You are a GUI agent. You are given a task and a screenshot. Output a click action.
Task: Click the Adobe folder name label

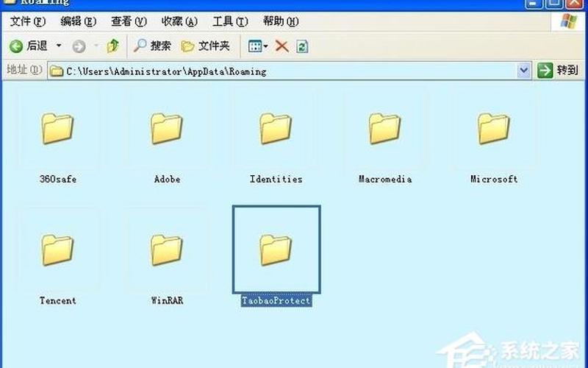pos(167,179)
